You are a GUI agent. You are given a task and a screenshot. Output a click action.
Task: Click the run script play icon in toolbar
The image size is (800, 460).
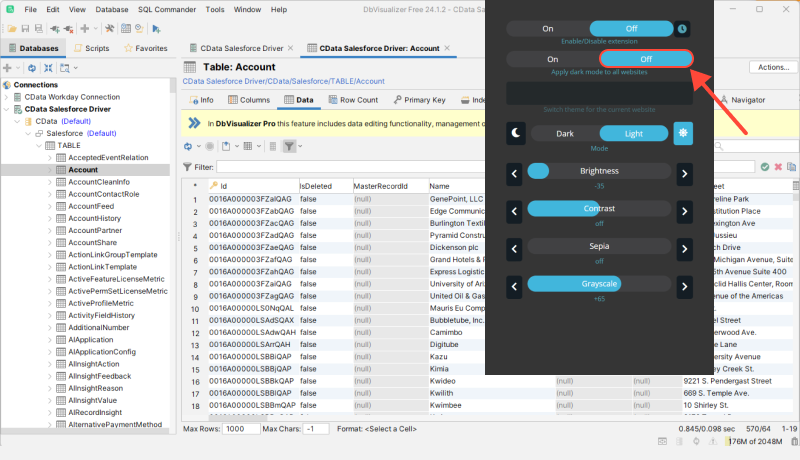pyautogui.click(x=156, y=29)
